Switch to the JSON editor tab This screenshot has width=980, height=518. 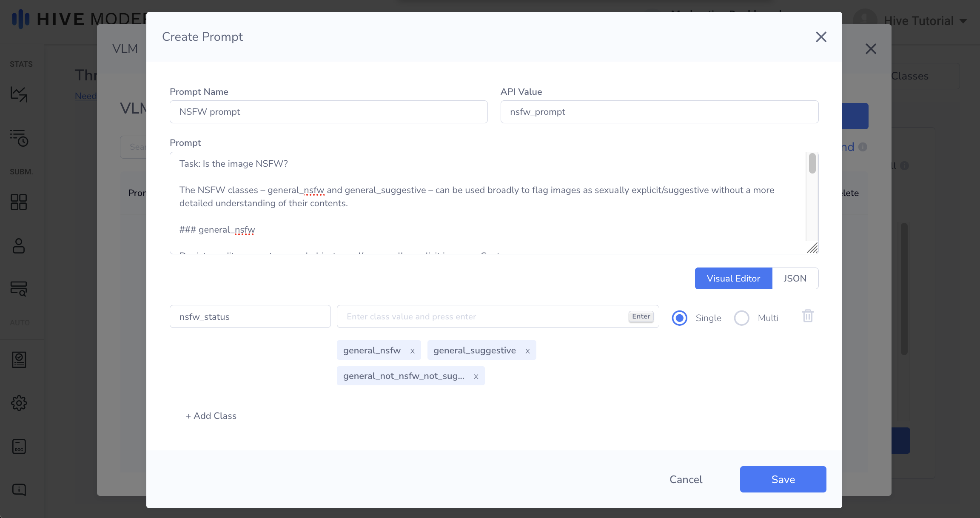pyautogui.click(x=795, y=279)
